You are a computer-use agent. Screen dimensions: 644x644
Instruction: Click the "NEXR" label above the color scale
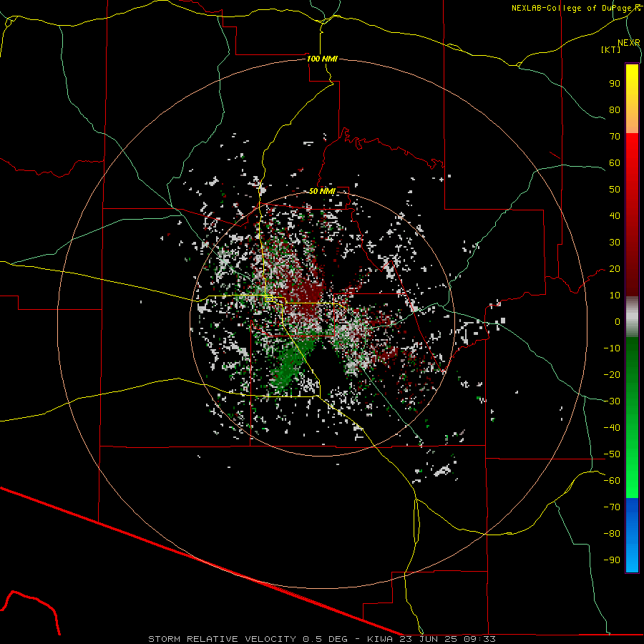click(x=628, y=43)
